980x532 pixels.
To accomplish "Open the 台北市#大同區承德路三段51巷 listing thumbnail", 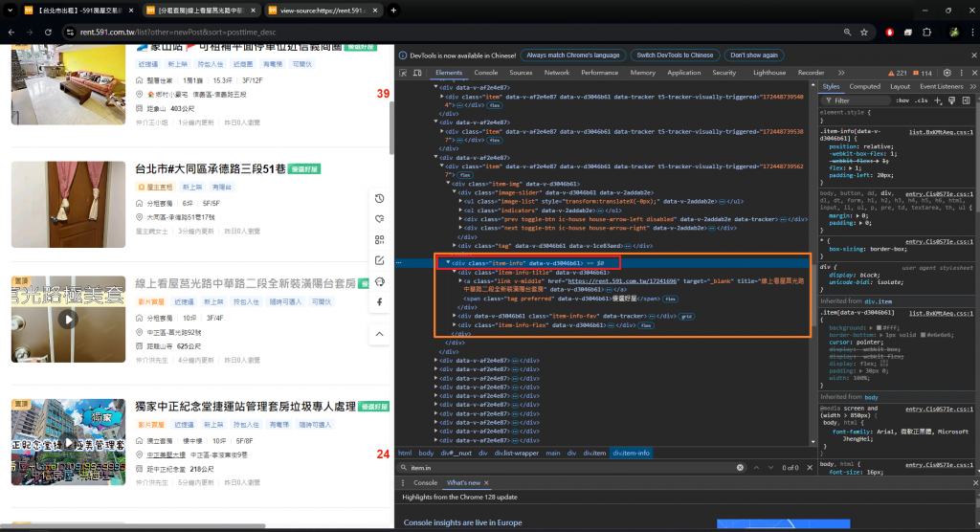I will (x=68, y=205).
